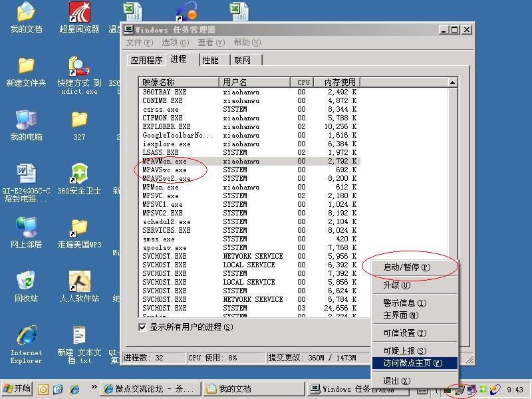Click 访问微点主页(W) menu entry
This screenshot has width=532, height=399.
[414, 363]
